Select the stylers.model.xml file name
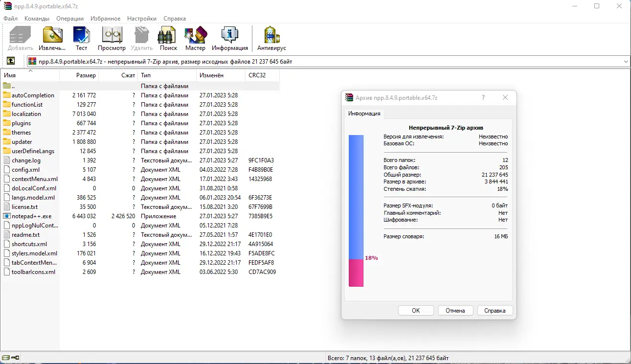 (35, 253)
